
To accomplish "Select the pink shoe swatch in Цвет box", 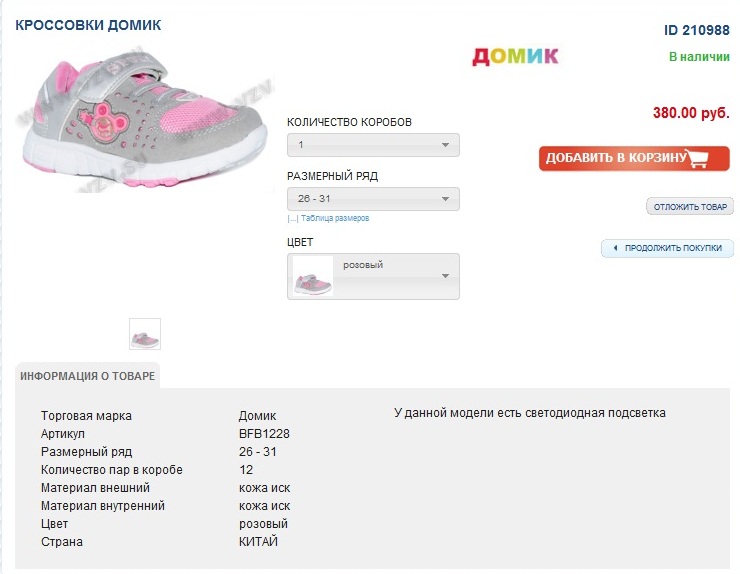I will point(312,276).
